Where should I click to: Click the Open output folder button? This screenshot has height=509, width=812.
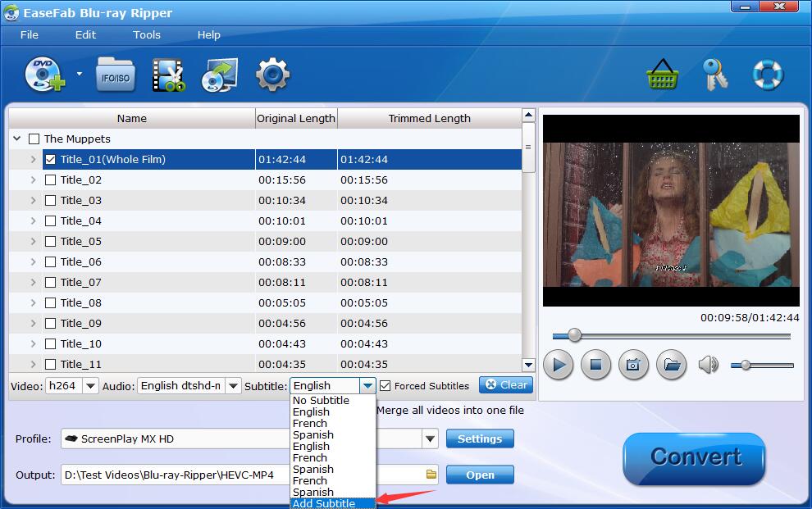(480, 475)
